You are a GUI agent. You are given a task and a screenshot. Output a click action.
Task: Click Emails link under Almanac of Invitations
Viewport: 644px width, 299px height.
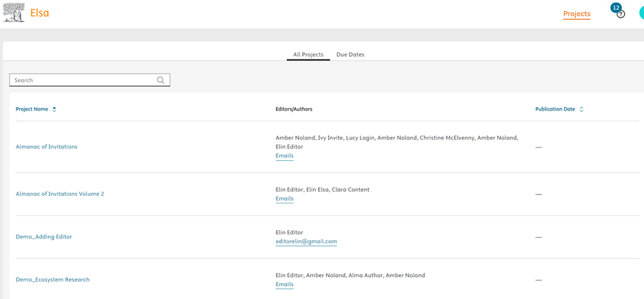click(x=284, y=156)
